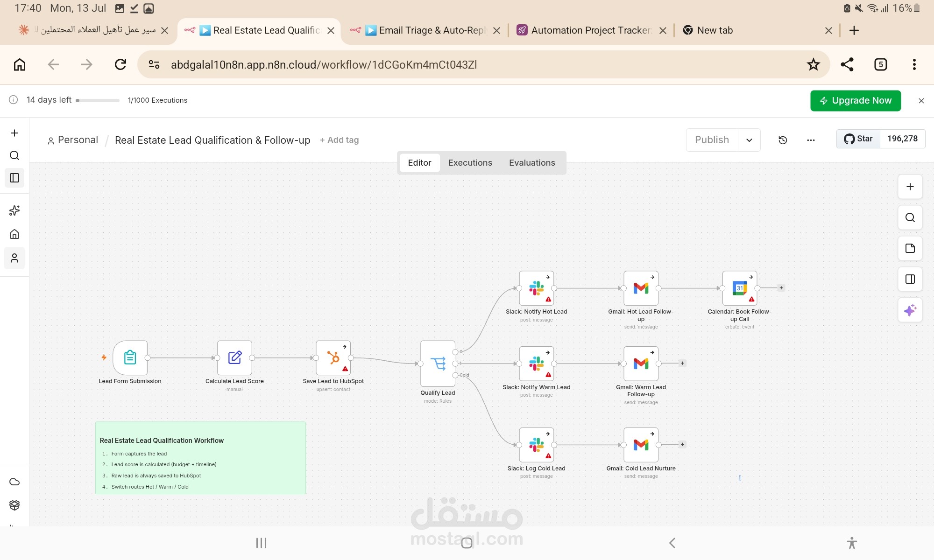Open the AI assistant sparkle button
Screen dimensions: 934x560
pos(910,310)
